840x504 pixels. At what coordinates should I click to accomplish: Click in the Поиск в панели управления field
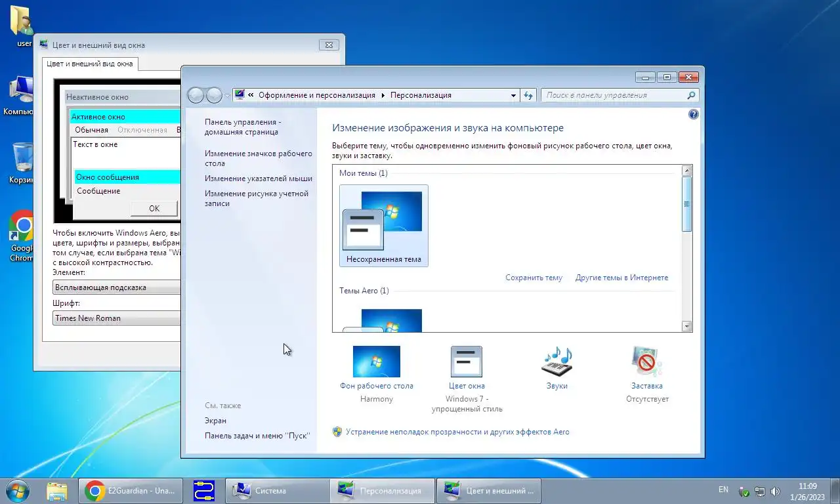tap(615, 95)
